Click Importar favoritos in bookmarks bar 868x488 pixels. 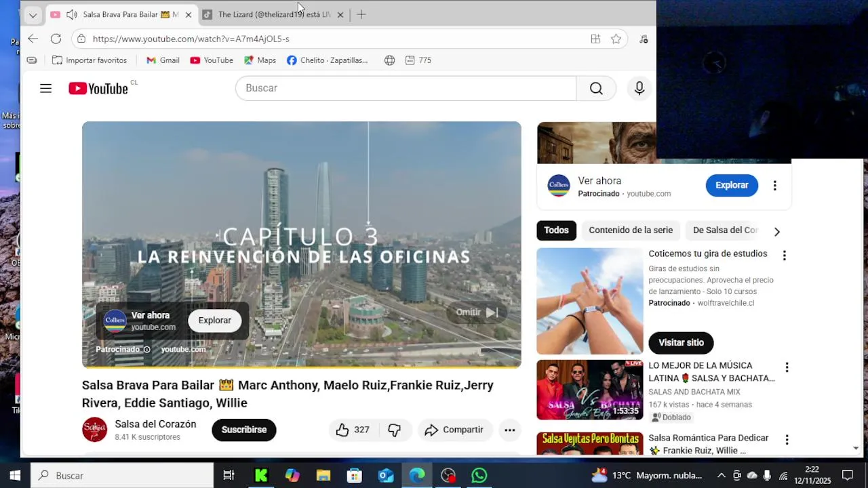90,60
